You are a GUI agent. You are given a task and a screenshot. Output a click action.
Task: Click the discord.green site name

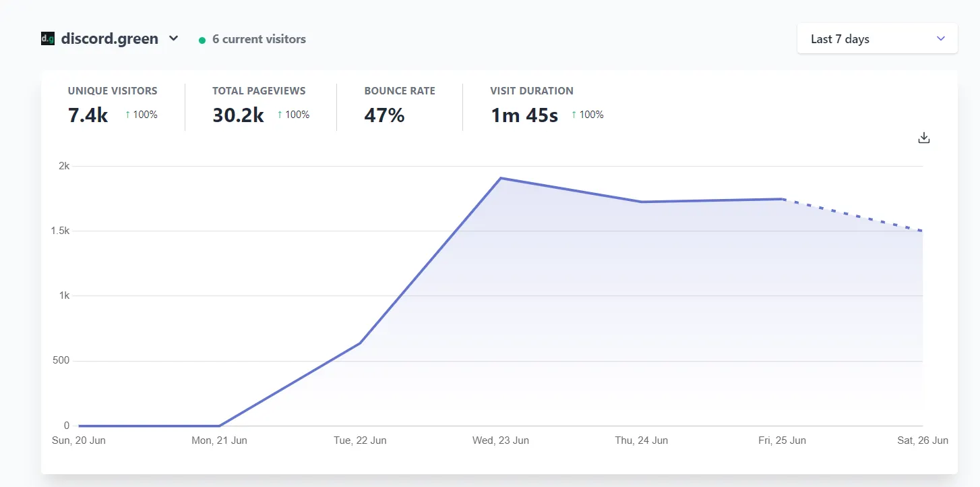tap(110, 39)
